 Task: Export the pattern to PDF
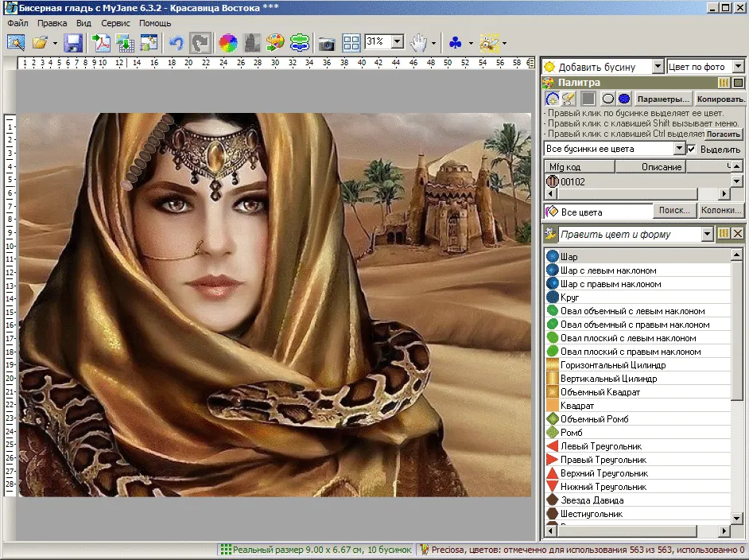101,43
